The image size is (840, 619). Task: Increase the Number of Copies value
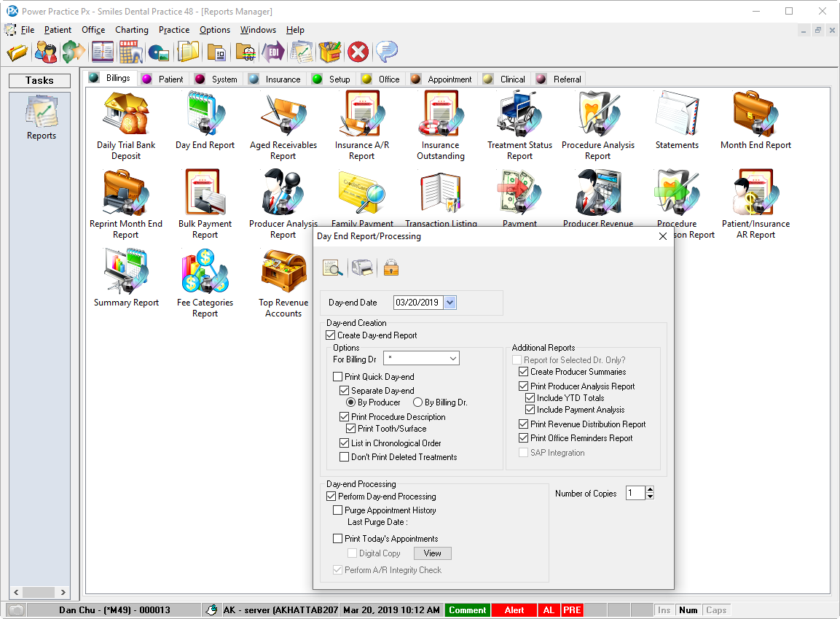tap(650, 490)
